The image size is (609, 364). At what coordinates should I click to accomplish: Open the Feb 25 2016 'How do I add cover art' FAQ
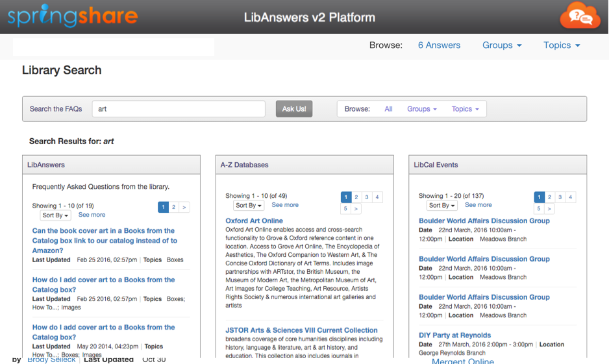click(103, 284)
